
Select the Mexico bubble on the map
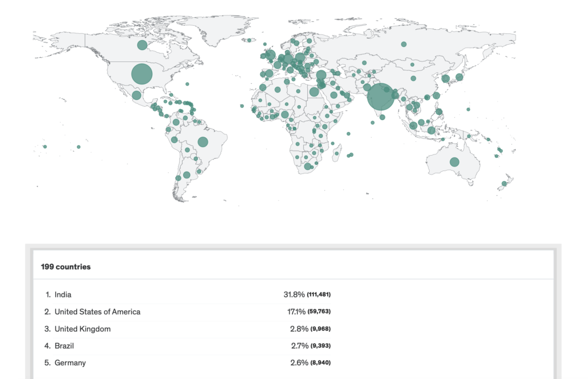(x=136, y=95)
